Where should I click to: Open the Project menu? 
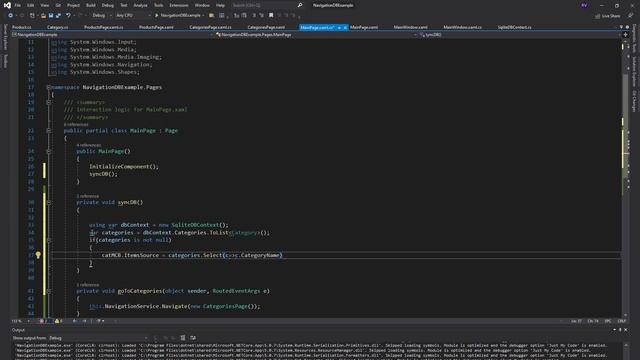73,5
